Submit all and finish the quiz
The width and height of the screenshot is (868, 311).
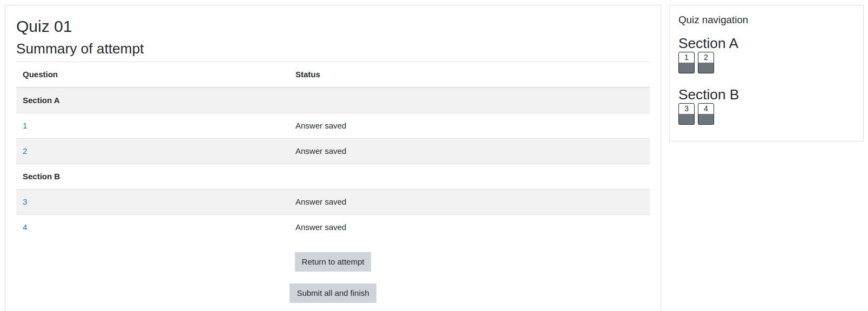point(333,293)
